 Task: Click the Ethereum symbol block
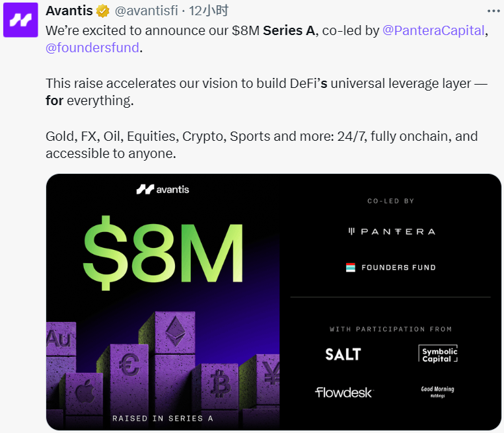pyautogui.click(x=175, y=333)
